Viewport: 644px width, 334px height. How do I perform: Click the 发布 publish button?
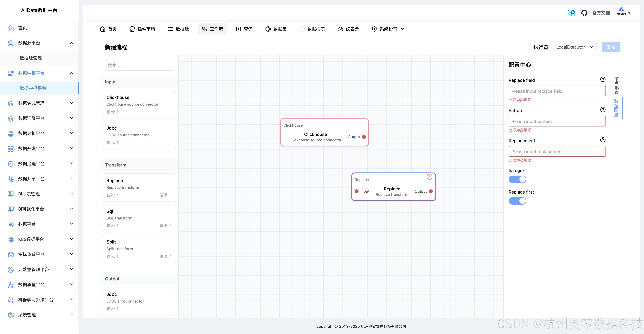pos(611,47)
